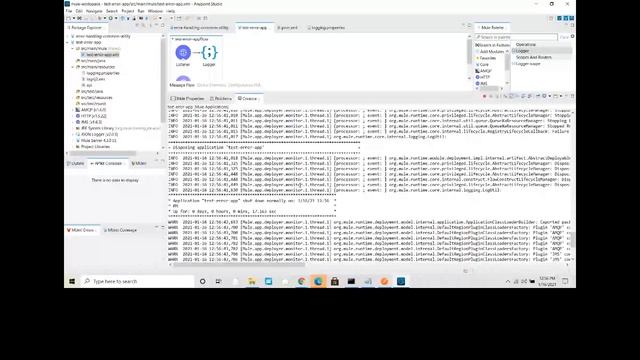
Task: Collapse the src/main/mule folder
Action: [73, 48]
